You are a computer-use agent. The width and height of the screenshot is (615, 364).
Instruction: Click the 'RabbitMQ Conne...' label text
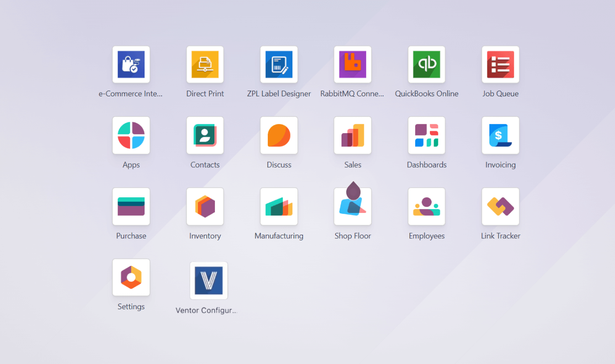pyautogui.click(x=352, y=93)
